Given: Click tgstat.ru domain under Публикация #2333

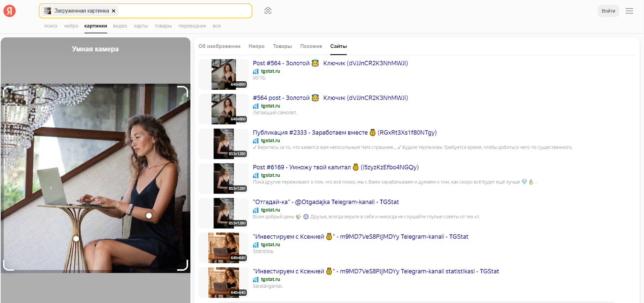Looking at the screenshot, I should (270, 140).
